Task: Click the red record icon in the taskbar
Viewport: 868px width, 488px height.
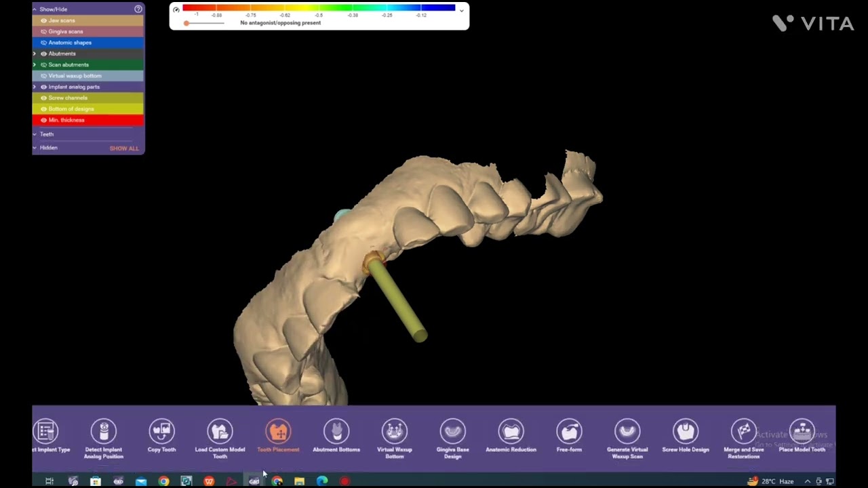Action: coord(344,481)
